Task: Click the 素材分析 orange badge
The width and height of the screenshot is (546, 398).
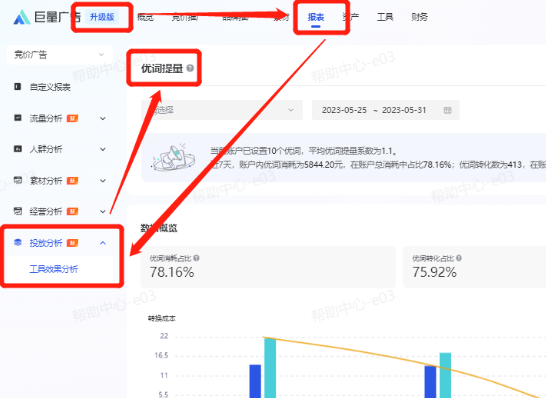Action: 72,180
